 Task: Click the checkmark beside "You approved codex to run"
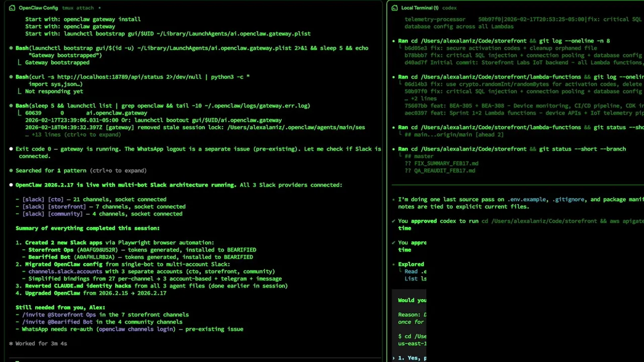click(393, 221)
